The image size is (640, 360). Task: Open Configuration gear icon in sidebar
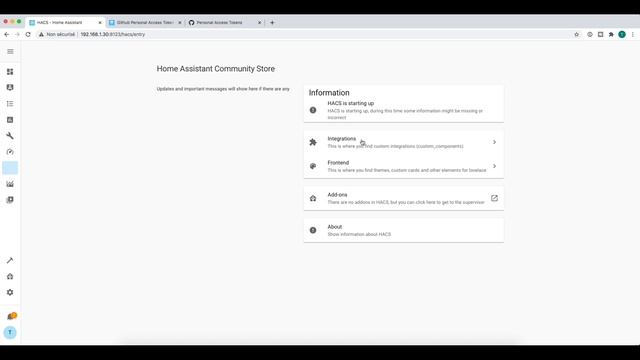coord(10,292)
